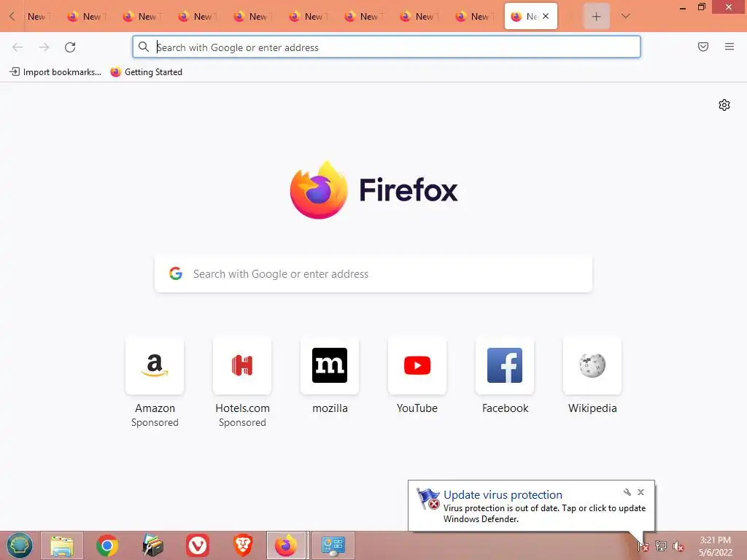
Task: Click the Sponsored label under Hotels.com
Action: [242, 423]
